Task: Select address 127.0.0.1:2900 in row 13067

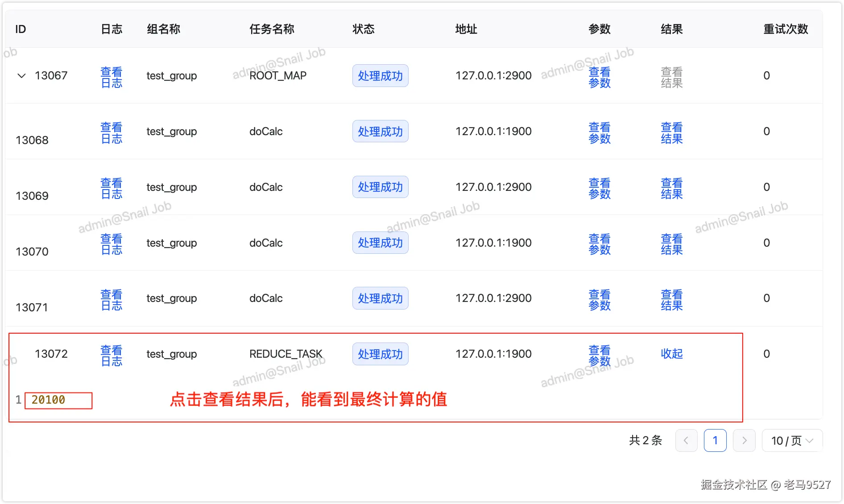Action: [x=493, y=75]
